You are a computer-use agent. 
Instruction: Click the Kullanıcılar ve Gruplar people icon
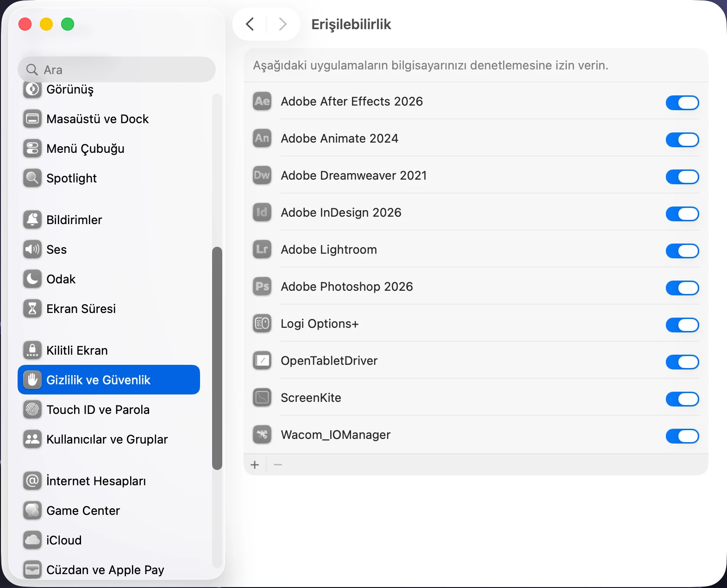[32, 439]
